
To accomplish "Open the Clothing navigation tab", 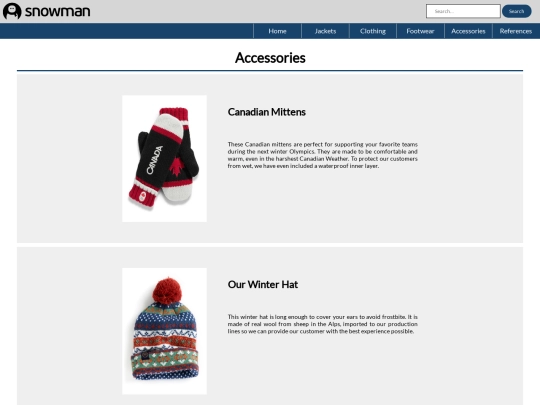I will (373, 31).
